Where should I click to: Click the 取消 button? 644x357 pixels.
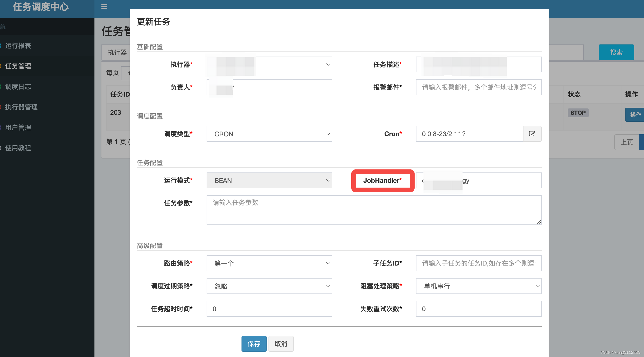pos(281,344)
